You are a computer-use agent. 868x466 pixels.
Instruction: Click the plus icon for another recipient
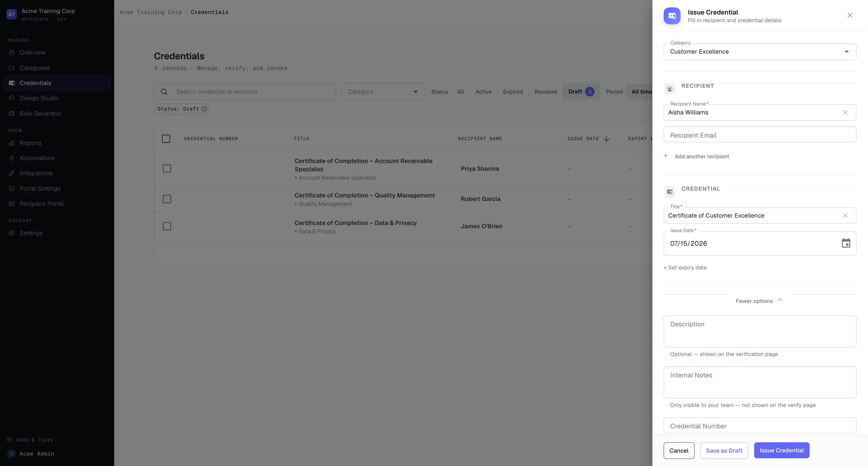coord(666,156)
